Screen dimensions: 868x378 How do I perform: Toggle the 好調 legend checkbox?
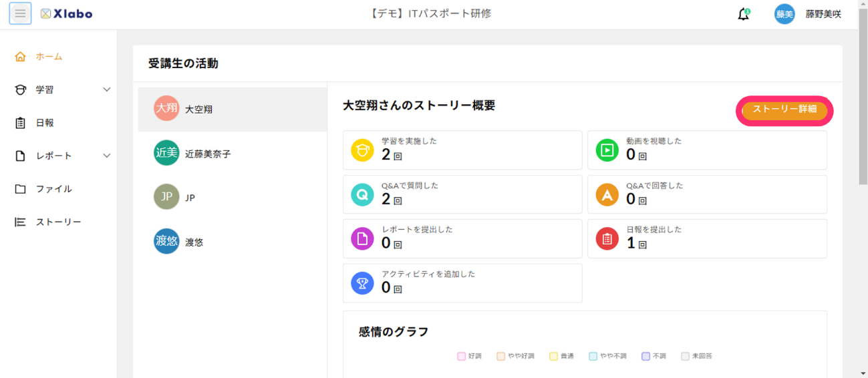(x=462, y=357)
